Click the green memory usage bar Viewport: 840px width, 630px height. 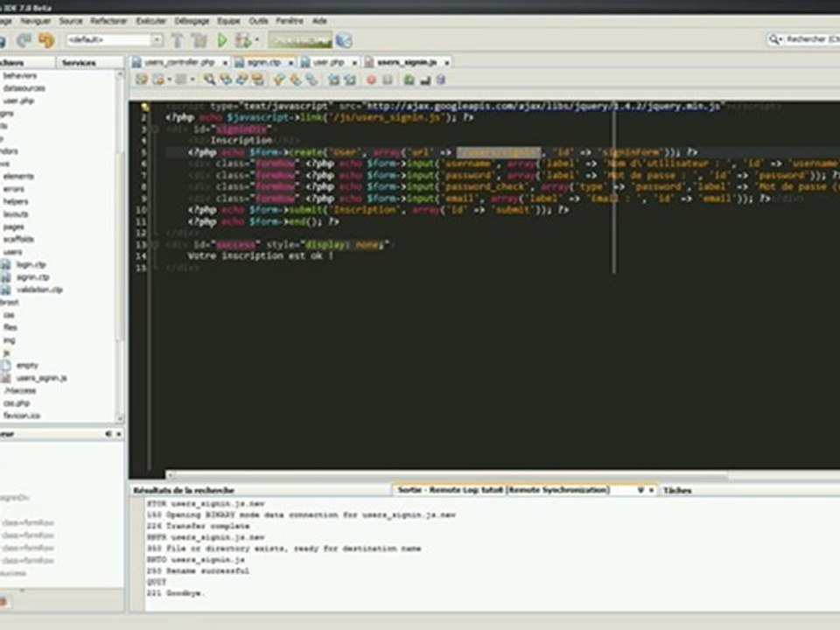click(300, 40)
